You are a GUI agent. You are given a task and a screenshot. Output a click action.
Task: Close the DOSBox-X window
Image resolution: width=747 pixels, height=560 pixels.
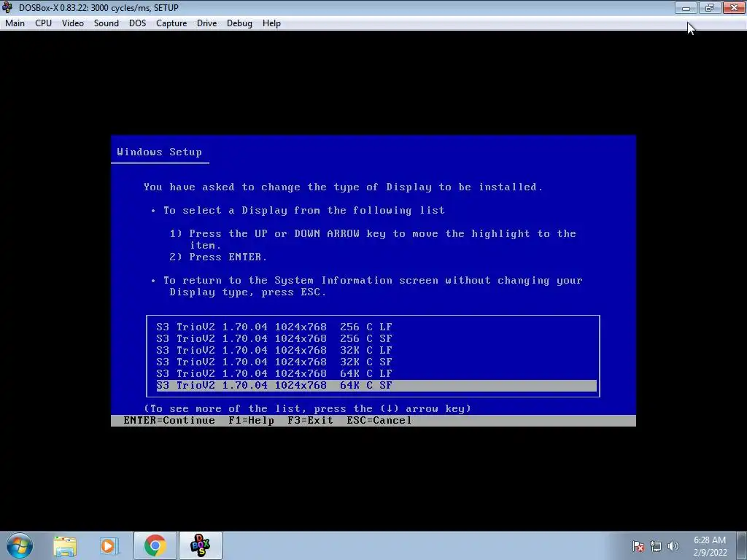coord(734,7)
